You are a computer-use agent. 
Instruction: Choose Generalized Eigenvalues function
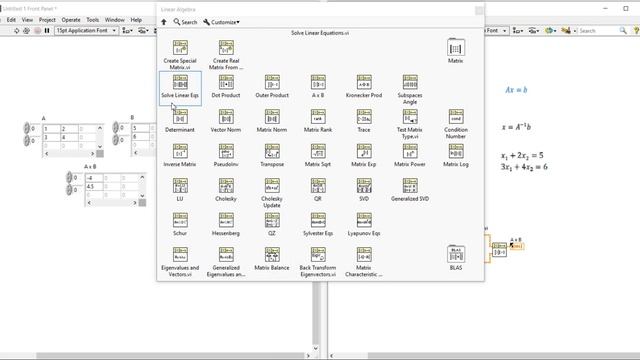point(226,255)
